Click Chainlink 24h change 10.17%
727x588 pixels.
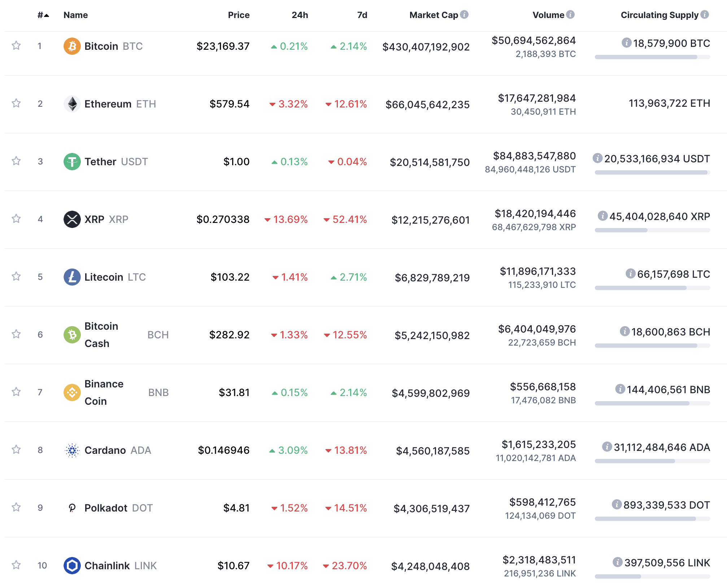pyautogui.click(x=287, y=566)
